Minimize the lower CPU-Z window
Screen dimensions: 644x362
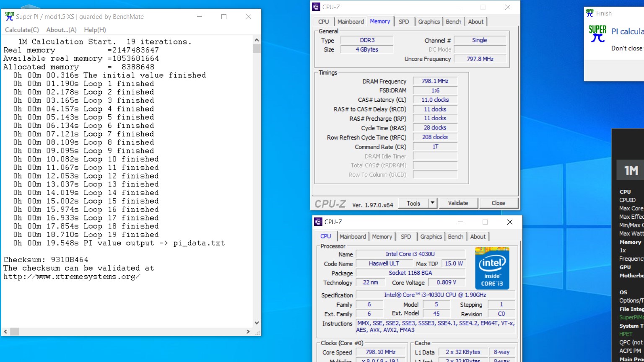coord(461,222)
